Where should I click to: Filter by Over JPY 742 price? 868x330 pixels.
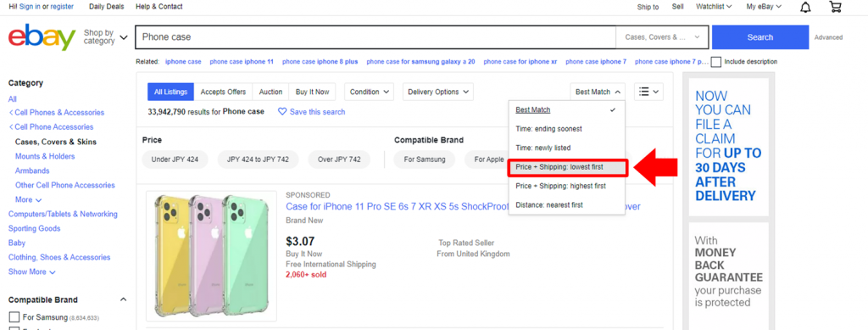point(339,159)
